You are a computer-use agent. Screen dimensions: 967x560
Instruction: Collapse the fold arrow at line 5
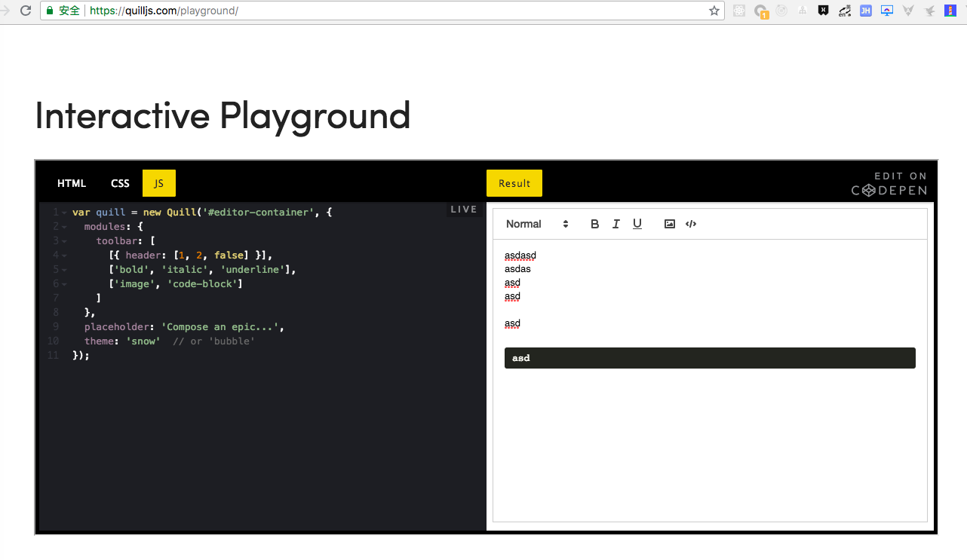coord(65,270)
